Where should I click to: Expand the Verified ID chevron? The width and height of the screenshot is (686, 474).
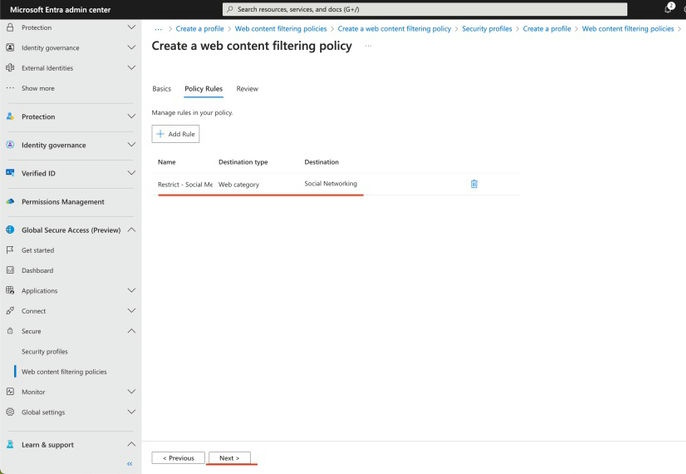point(131,173)
